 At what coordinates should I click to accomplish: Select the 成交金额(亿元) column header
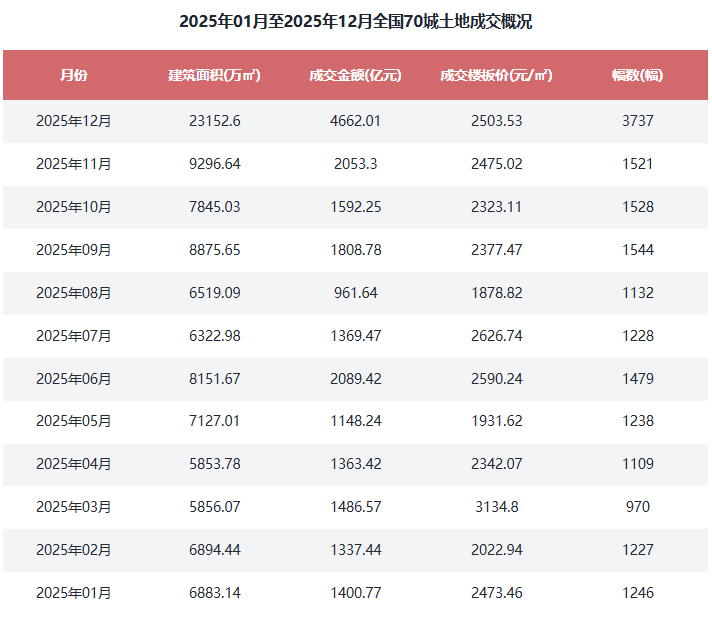tap(355, 75)
